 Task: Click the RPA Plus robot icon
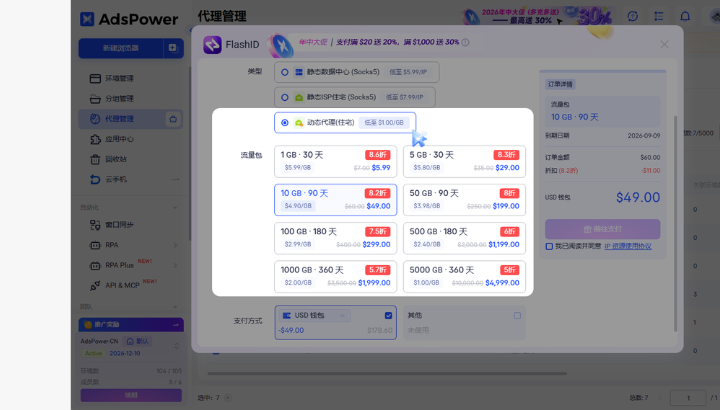(95, 265)
